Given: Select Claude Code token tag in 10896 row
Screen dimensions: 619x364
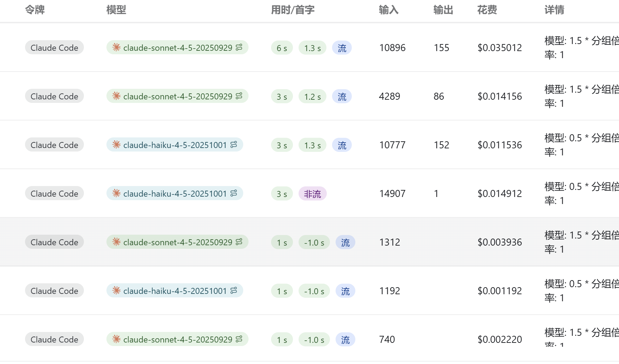Looking at the screenshot, I should click(54, 48).
